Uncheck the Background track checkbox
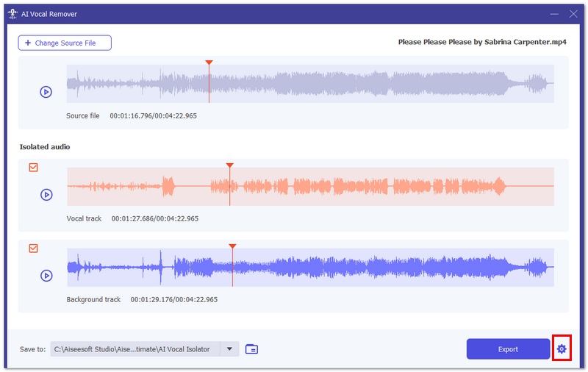Image resolution: width=588 pixels, height=372 pixels. (33, 248)
